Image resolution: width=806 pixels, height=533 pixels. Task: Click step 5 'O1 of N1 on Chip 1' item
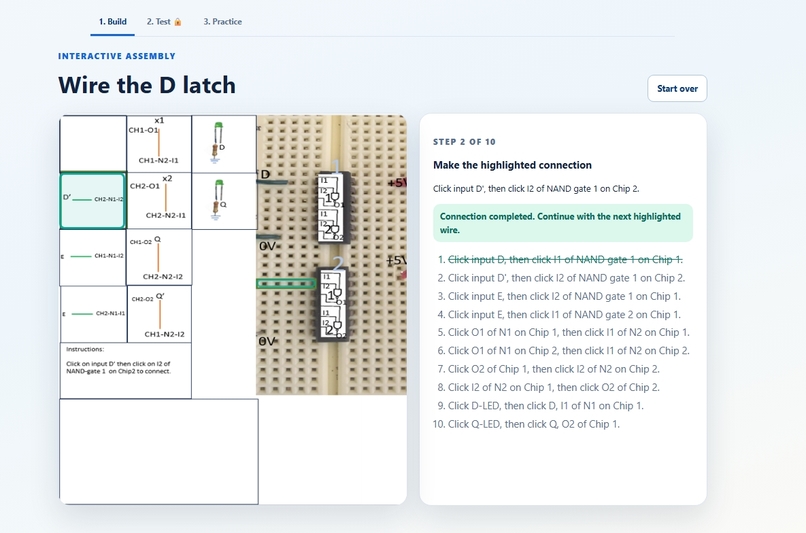point(569,333)
